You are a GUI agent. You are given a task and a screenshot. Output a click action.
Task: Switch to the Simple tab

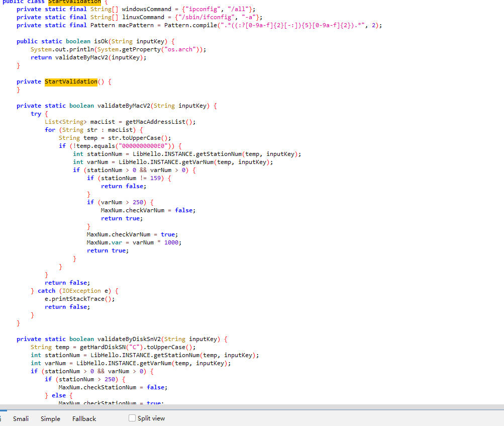[50, 418]
